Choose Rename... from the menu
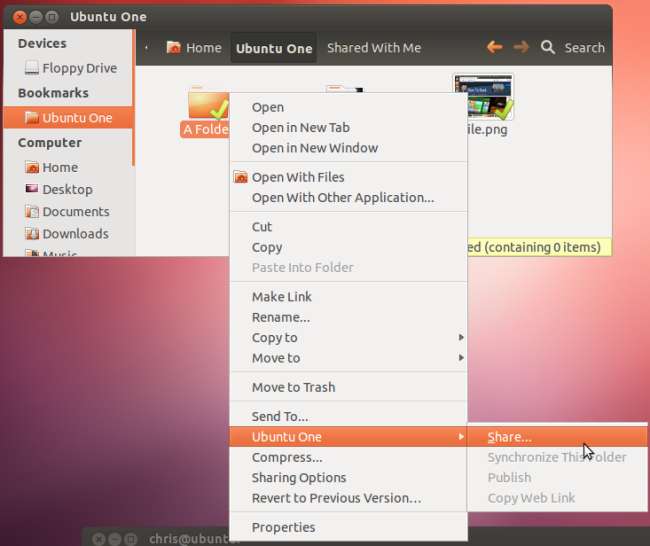This screenshot has height=546, width=650. click(x=348, y=317)
